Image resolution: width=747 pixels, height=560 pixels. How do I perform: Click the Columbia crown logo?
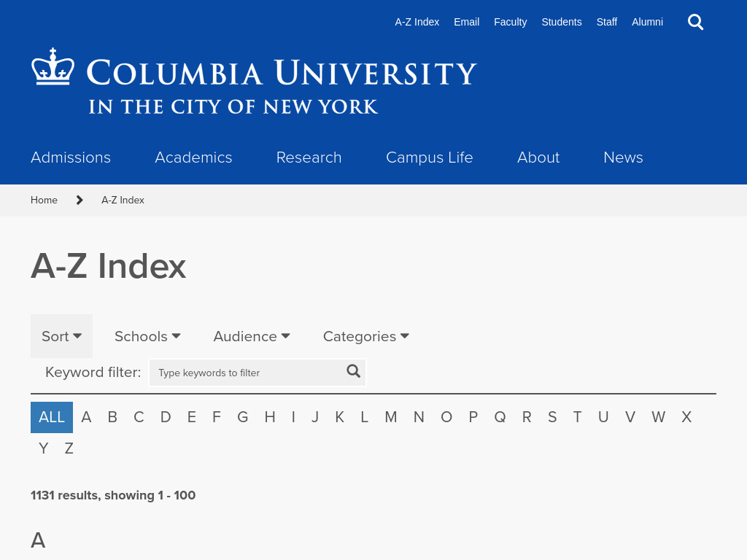click(53, 66)
